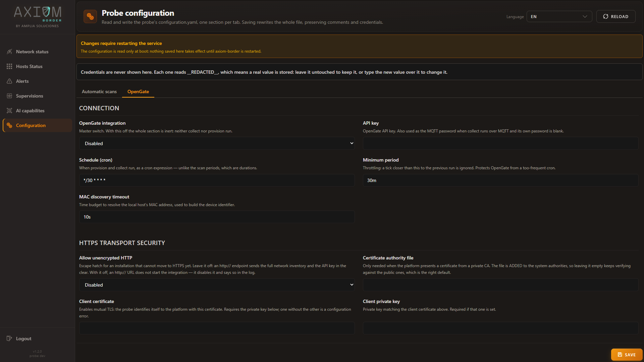Click the 'BY AMPLIA SOLUCIONES' text
This screenshot has width=644, height=362.
click(x=37, y=26)
